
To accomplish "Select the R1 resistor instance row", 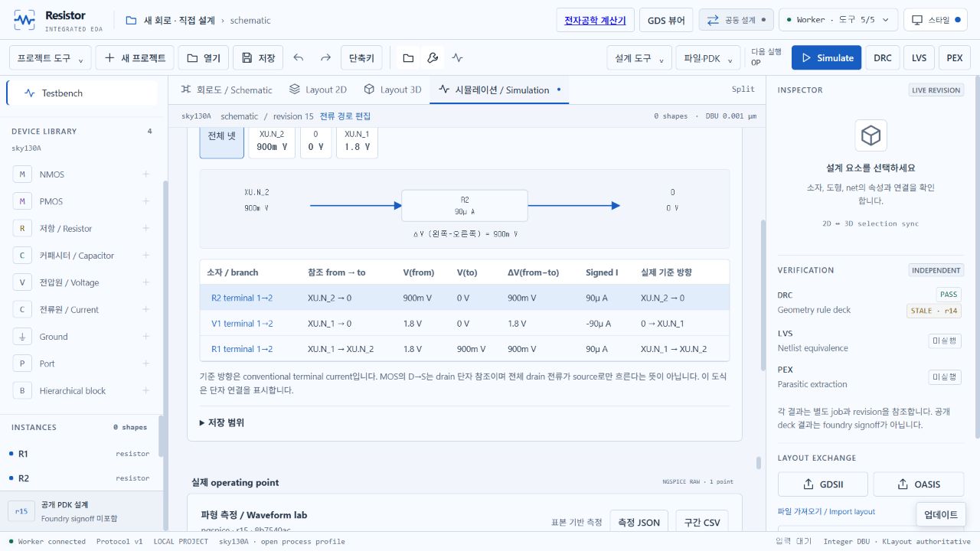I will point(81,454).
